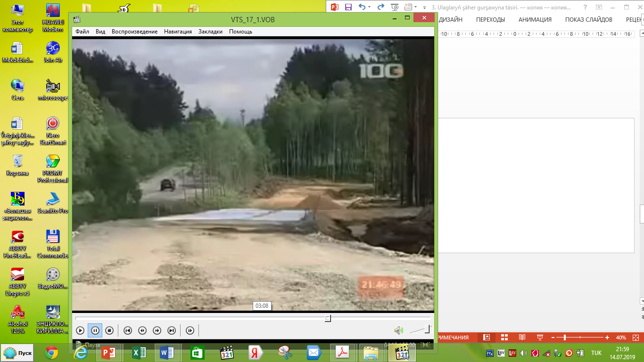Viewport: 644px width, 362px height.
Task: Open the Snipping Tool from the taskbar
Action: click(x=285, y=353)
